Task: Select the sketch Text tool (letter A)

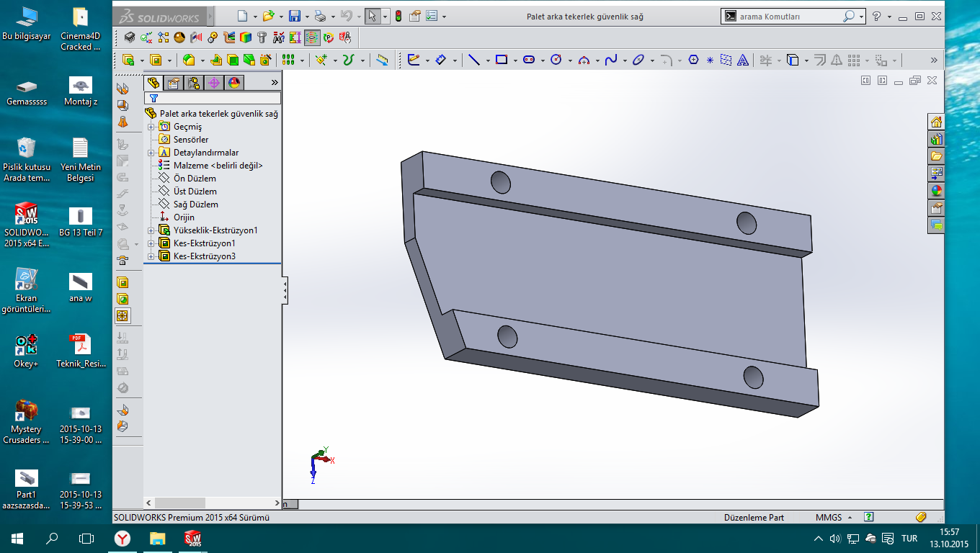Action: [743, 60]
